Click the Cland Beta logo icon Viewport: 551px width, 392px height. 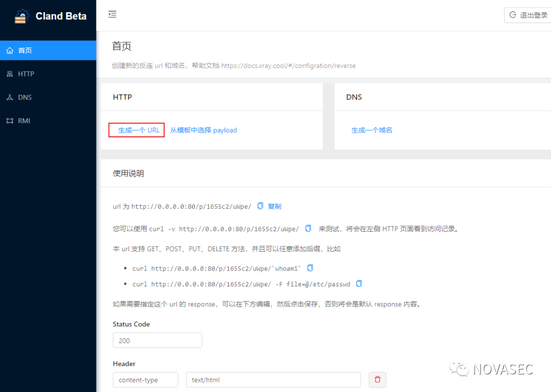click(x=22, y=16)
